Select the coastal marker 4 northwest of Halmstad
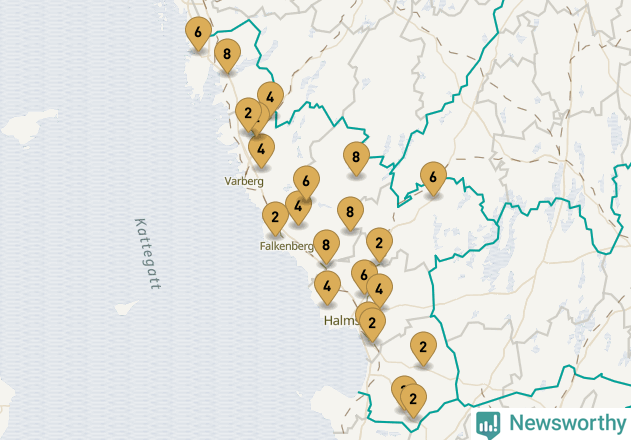This screenshot has height=440, width=631. point(328,287)
